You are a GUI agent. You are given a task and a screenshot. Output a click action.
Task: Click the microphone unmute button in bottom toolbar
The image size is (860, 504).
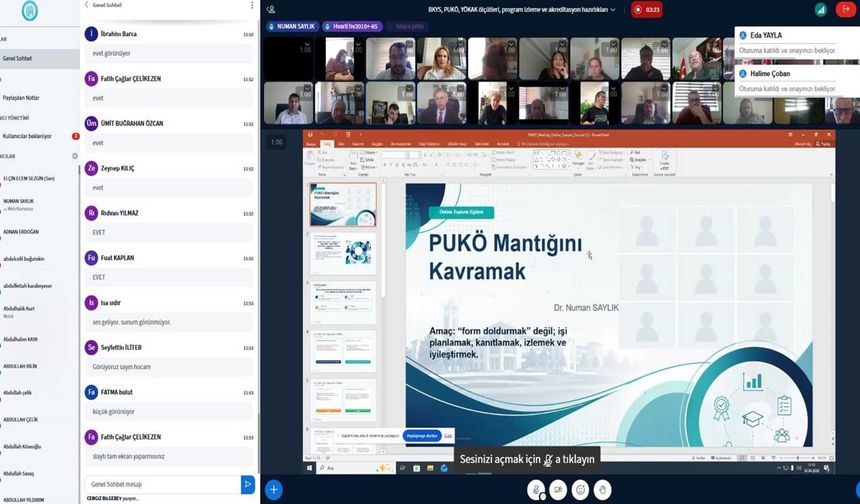click(536, 490)
